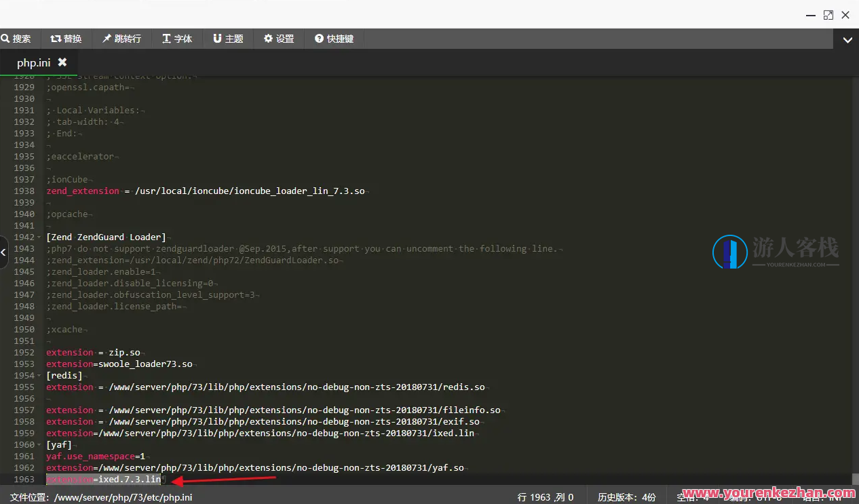
Task: Open 历史版本 history versions in status bar
Action: [x=626, y=497]
